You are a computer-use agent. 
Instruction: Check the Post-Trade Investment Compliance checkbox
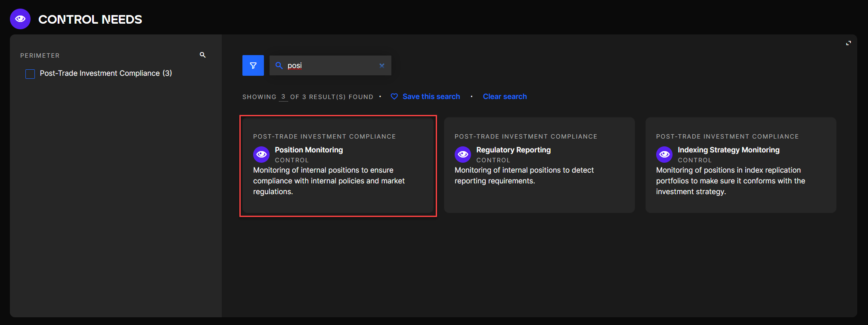30,74
